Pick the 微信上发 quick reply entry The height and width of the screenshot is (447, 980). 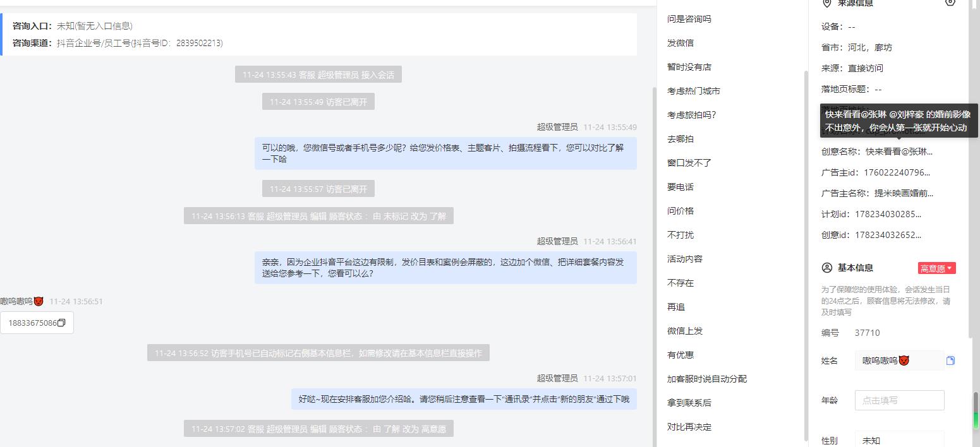pyautogui.click(x=685, y=331)
